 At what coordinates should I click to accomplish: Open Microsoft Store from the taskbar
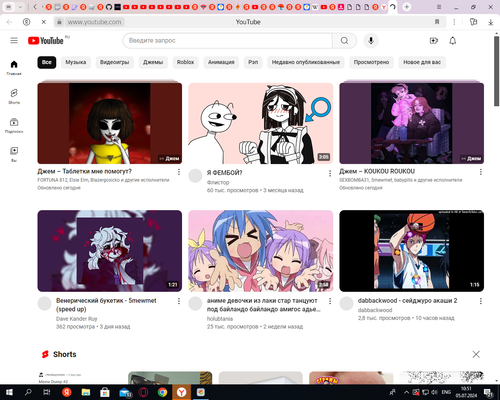click(x=105, y=392)
